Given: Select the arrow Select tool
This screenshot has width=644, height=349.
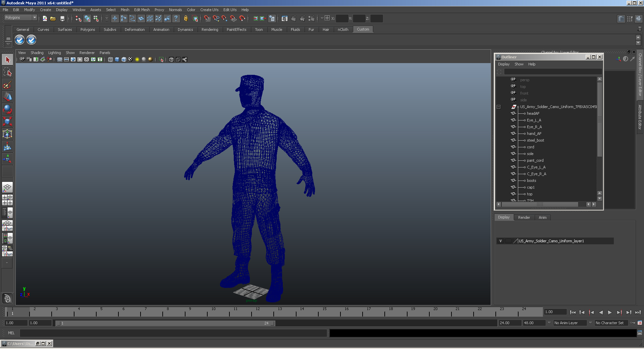Looking at the screenshot, I should point(7,60).
